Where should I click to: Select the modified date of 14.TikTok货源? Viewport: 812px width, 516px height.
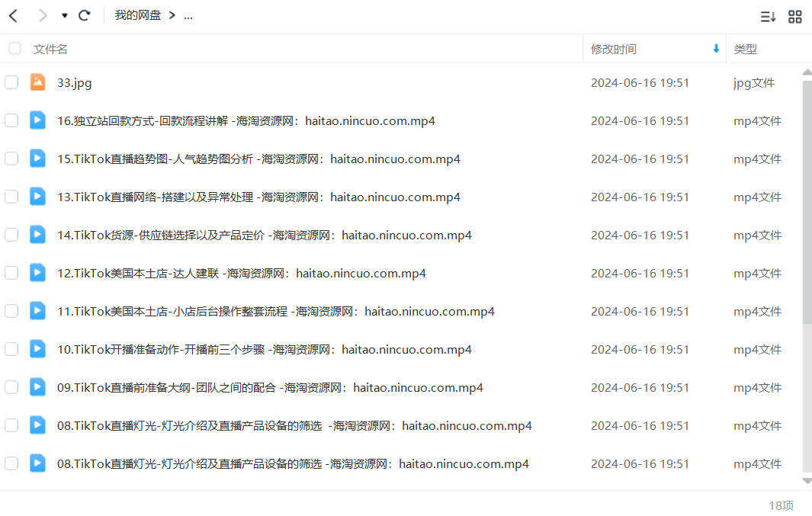point(640,236)
